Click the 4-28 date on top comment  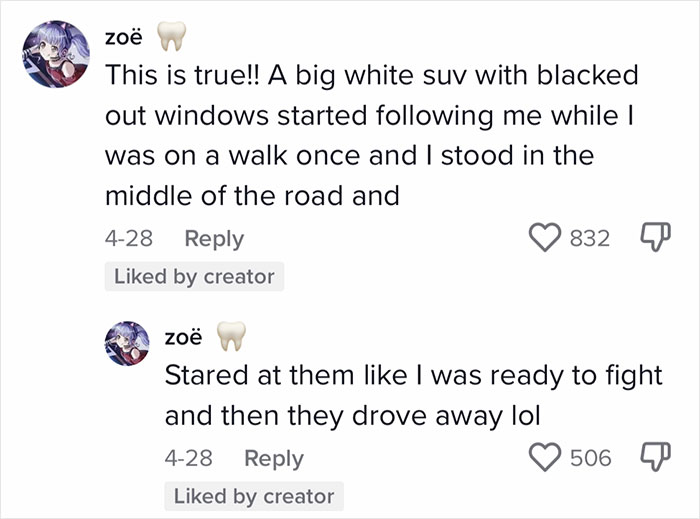[126, 239]
